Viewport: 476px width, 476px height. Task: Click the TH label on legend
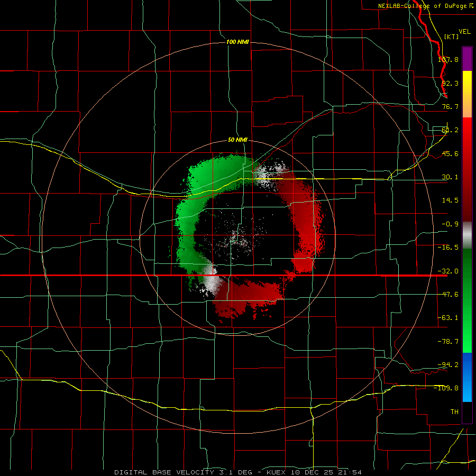pyautogui.click(x=454, y=411)
